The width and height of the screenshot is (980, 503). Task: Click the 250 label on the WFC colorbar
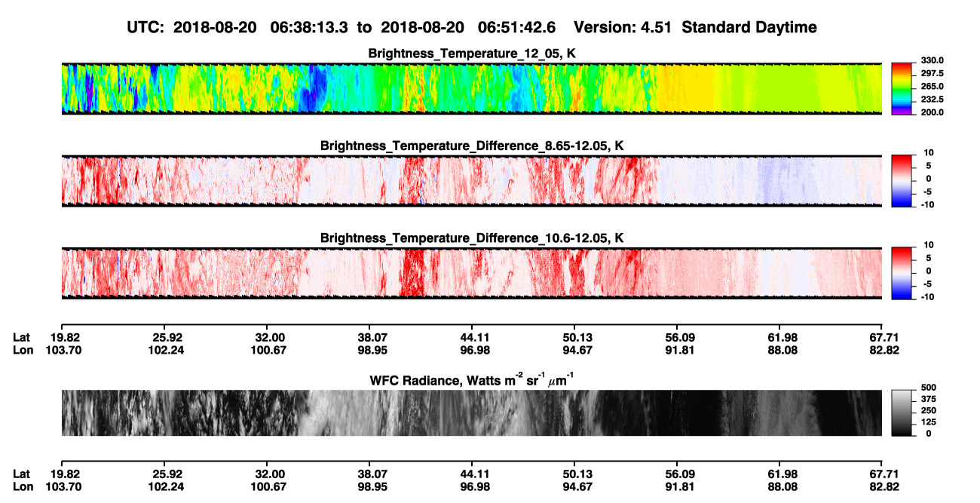click(x=927, y=411)
